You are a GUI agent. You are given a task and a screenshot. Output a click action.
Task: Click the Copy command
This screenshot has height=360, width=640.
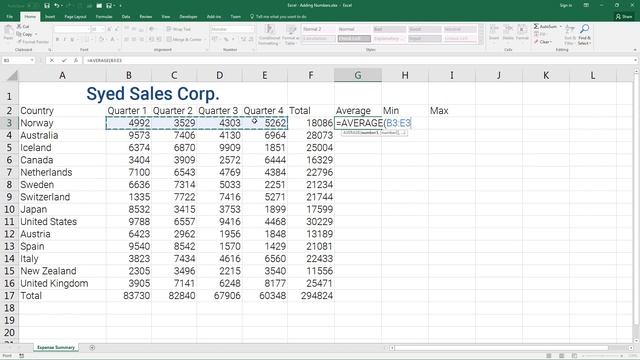24,34
